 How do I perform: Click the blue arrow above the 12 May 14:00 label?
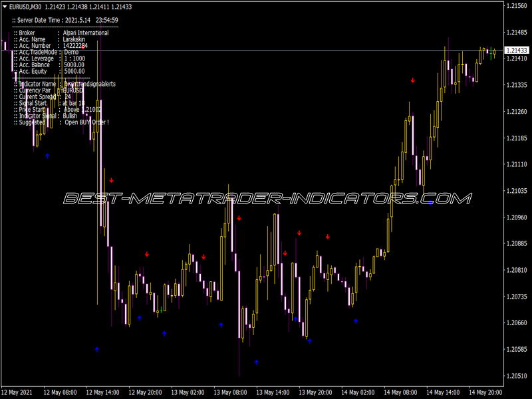(x=97, y=350)
